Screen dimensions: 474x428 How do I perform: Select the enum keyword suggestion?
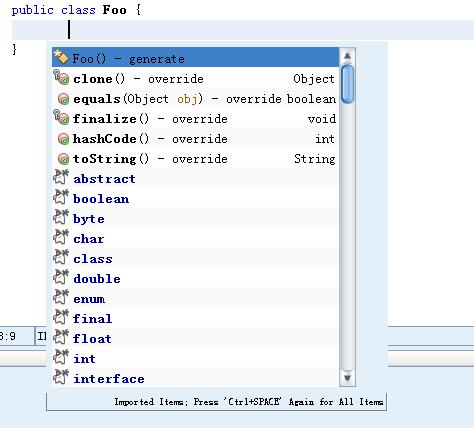click(x=195, y=299)
